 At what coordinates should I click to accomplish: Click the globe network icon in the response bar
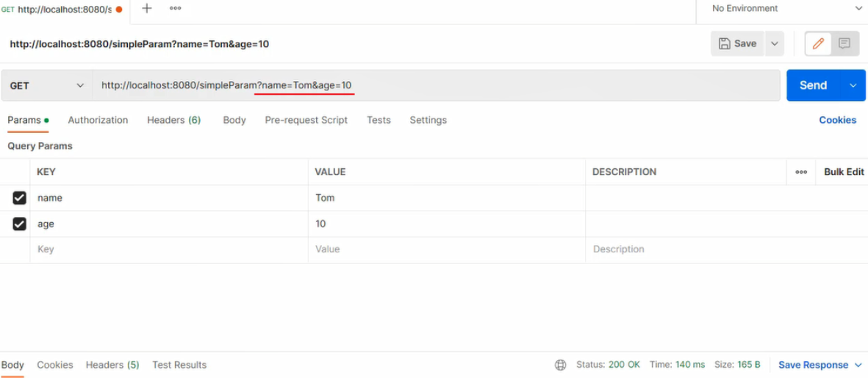pos(561,365)
